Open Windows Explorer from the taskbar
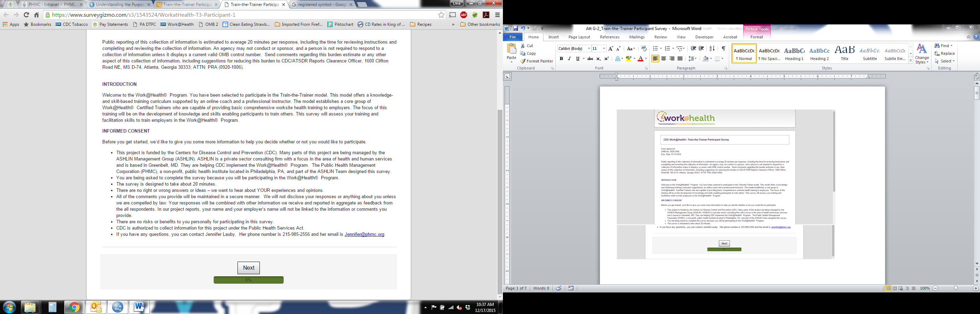980x314 pixels. point(30,307)
